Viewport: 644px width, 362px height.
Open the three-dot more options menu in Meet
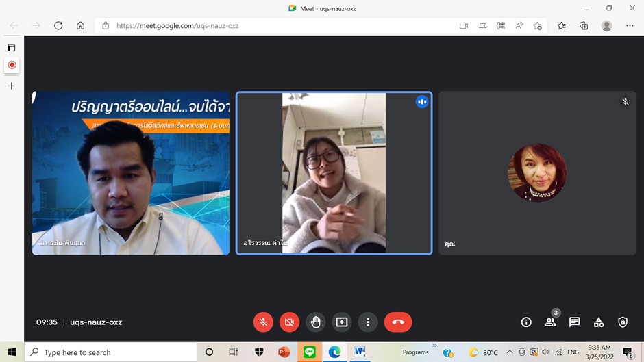click(368, 322)
